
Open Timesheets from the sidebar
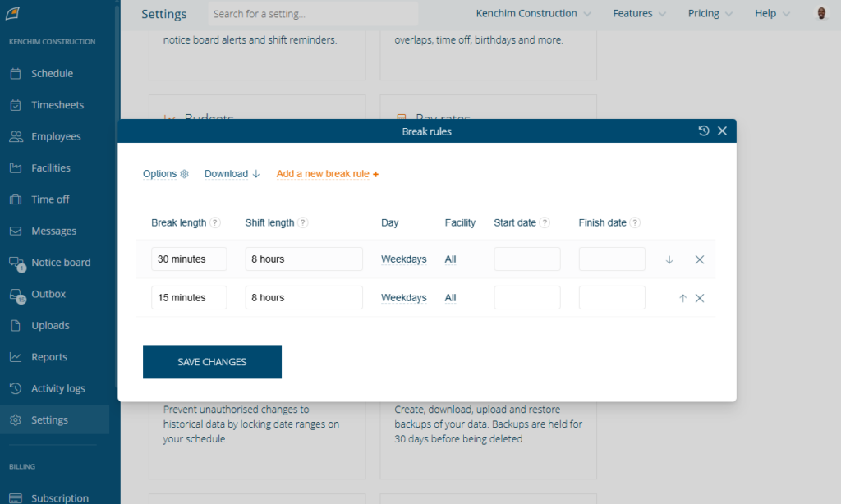coord(57,105)
